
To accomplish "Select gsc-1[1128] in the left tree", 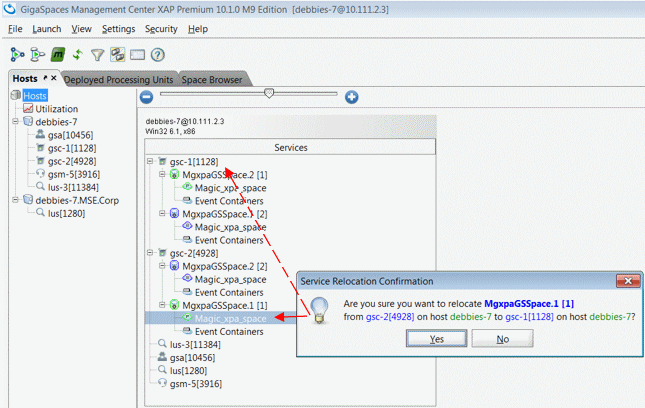I will 72,148.
